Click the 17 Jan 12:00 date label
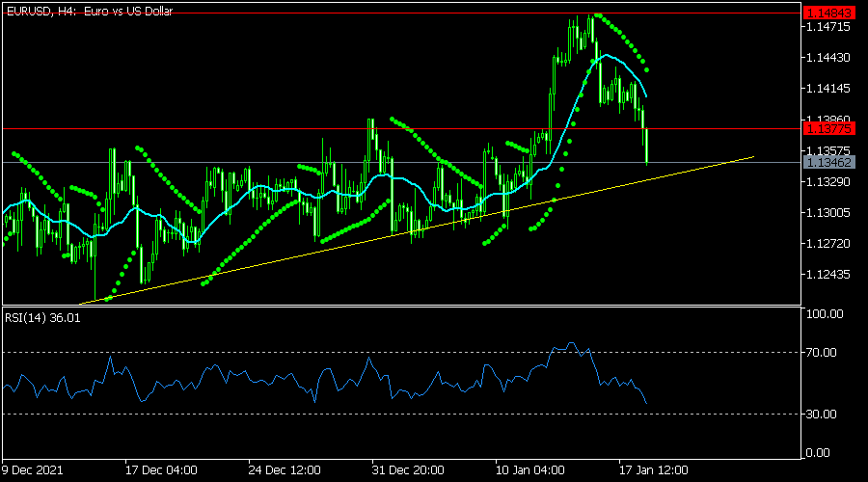The height and width of the screenshot is (482, 868). (653, 470)
